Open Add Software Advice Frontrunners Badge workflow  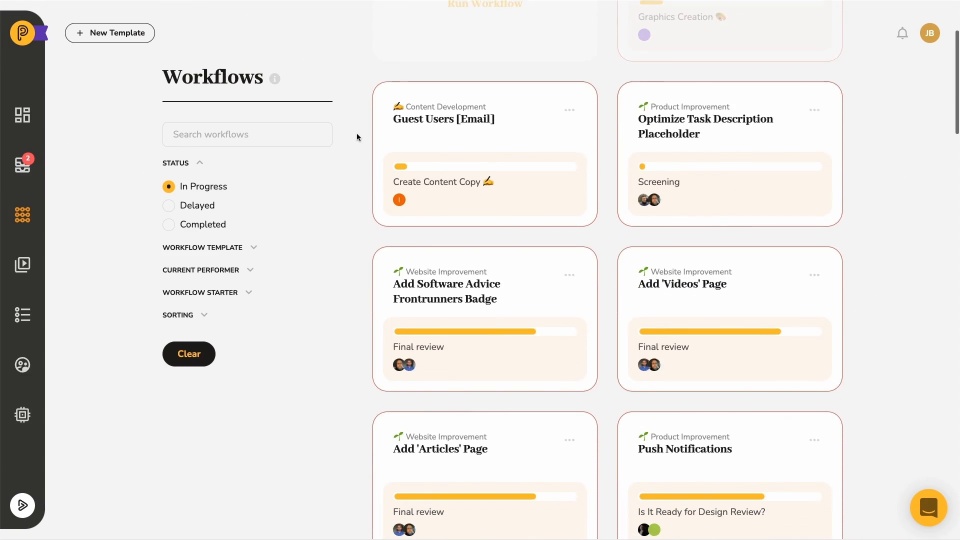click(x=446, y=291)
